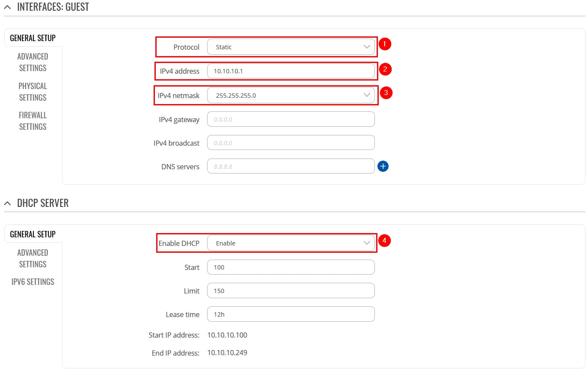The height and width of the screenshot is (371, 588).
Task: Click the IPv4 address field 10.10.10.1
Action: pos(291,71)
